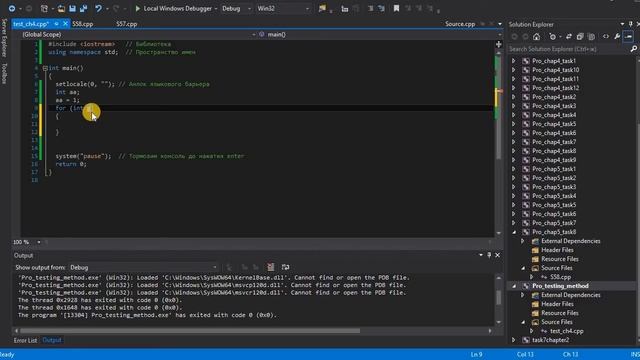Click the New Project toolbar icon

[44, 8]
